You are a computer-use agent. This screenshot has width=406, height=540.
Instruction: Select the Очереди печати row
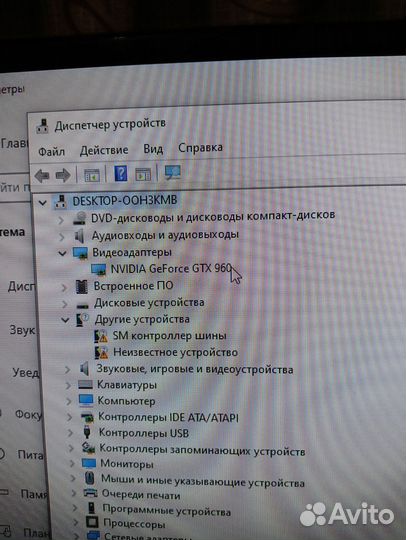(141, 495)
